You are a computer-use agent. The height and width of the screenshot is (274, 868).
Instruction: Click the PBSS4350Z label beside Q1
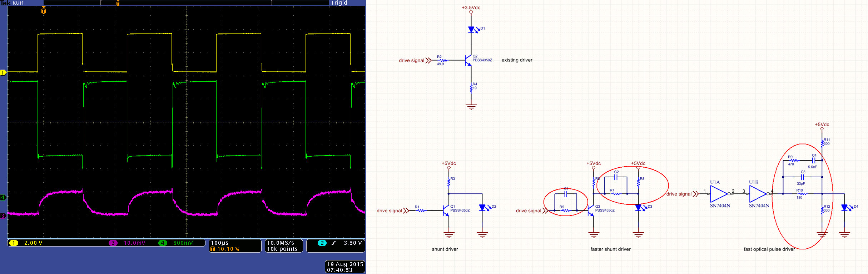coord(460,210)
